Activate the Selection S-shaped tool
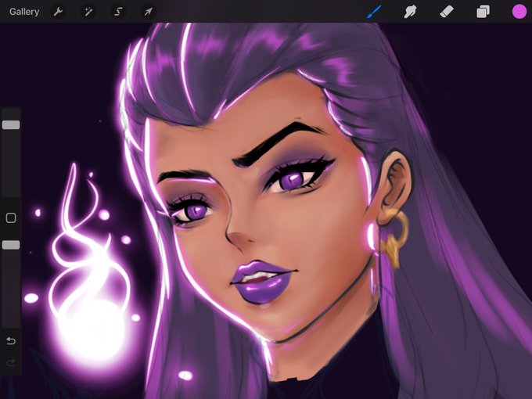This screenshot has width=532, height=399. pyautogui.click(x=118, y=12)
